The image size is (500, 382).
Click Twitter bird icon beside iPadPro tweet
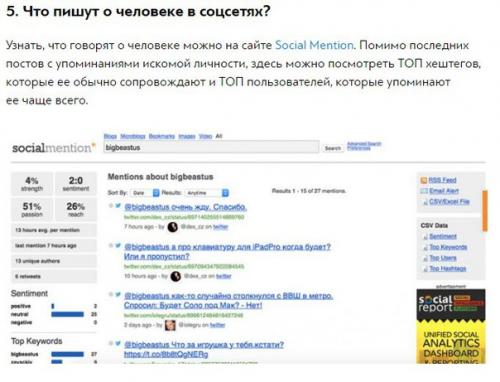pos(118,246)
